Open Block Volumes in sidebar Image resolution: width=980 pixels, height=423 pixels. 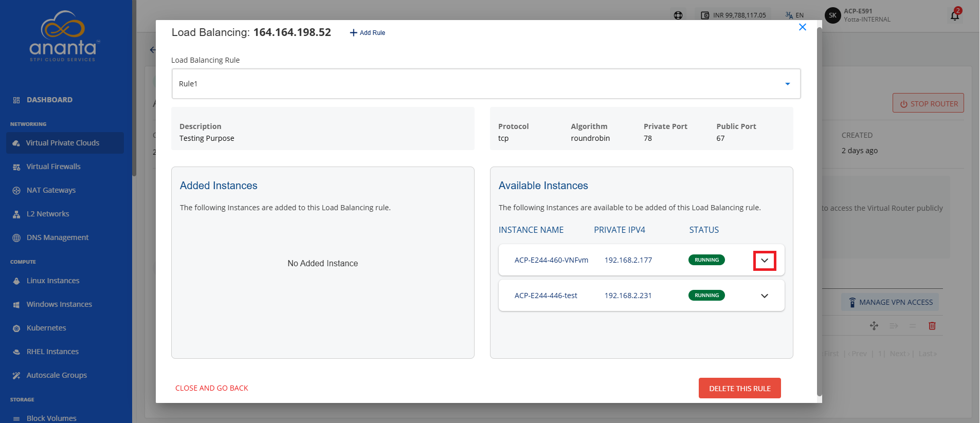51,418
